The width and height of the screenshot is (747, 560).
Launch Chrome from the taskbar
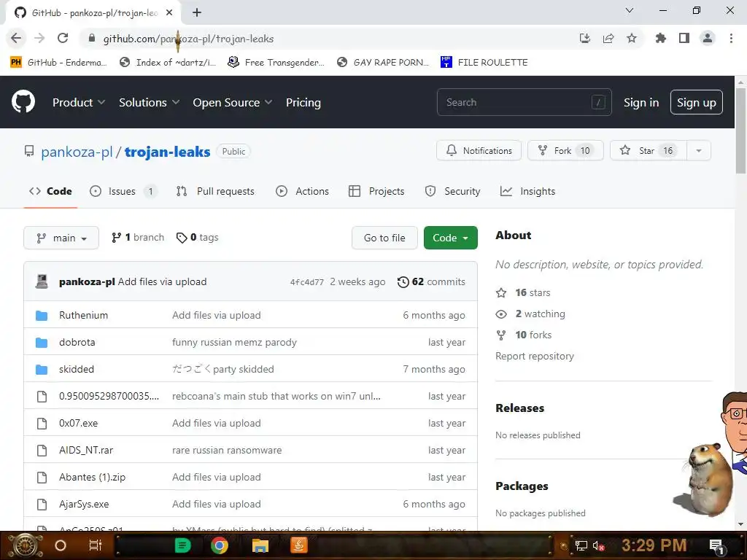click(219, 545)
